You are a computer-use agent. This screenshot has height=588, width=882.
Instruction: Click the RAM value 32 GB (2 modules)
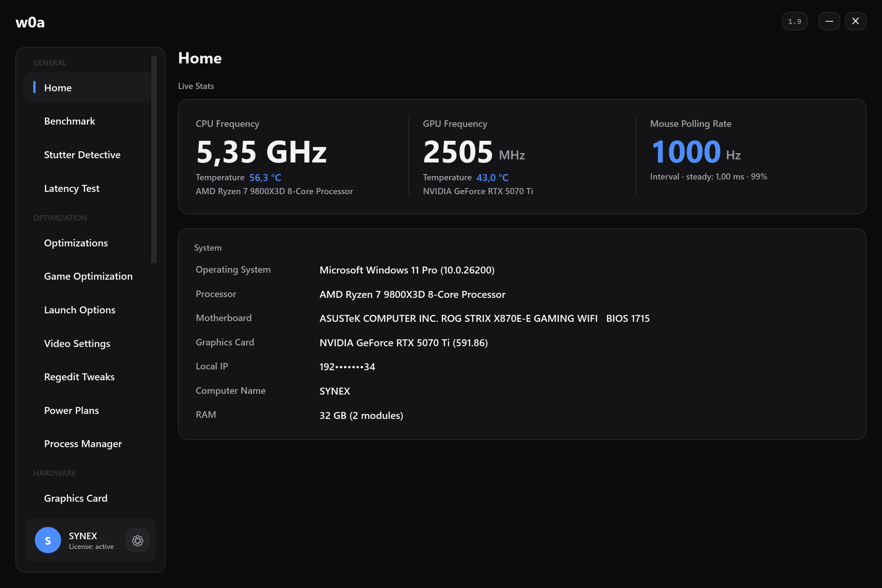[x=361, y=415]
